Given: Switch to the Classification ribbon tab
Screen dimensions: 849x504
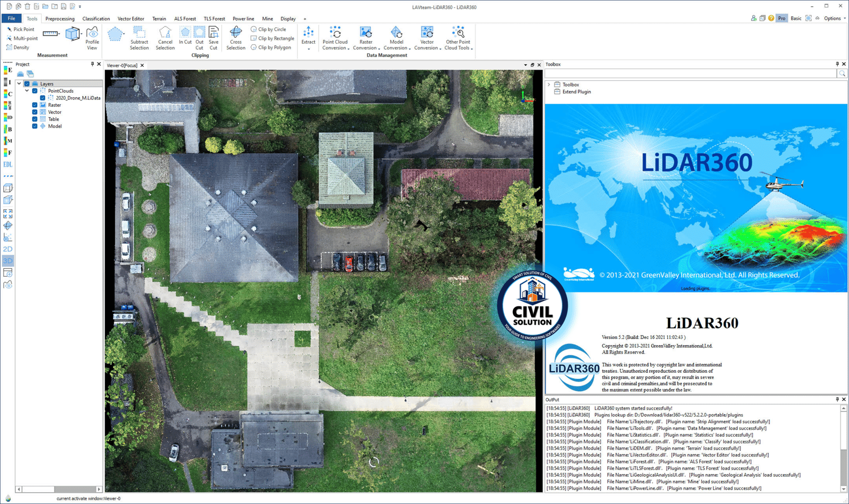Looking at the screenshot, I should coord(96,19).
